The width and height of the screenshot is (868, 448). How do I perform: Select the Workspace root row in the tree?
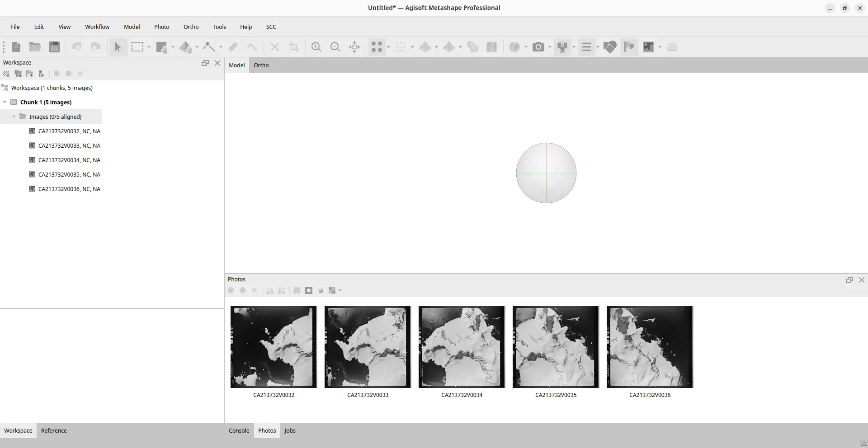[x=52, y=88]
